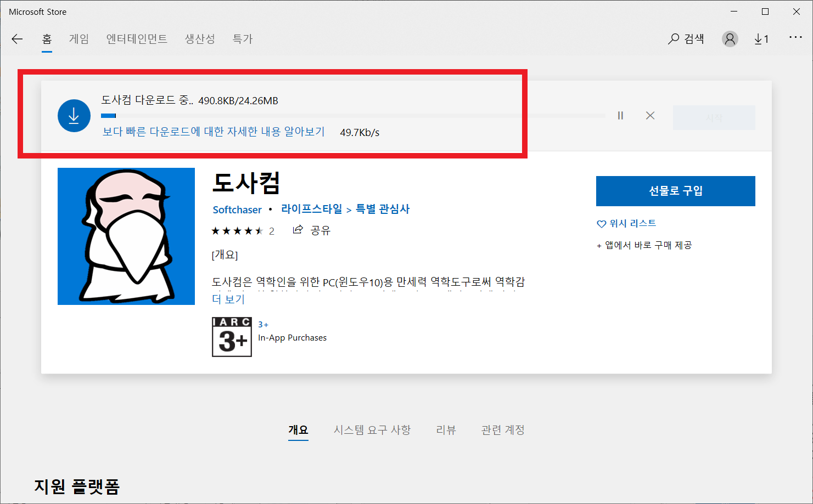Image resolution: width=813 pixels, height=504 pixels.
Task: Click the In-App Purchases text
Action: pyautogui.click(x=292, y=338)
